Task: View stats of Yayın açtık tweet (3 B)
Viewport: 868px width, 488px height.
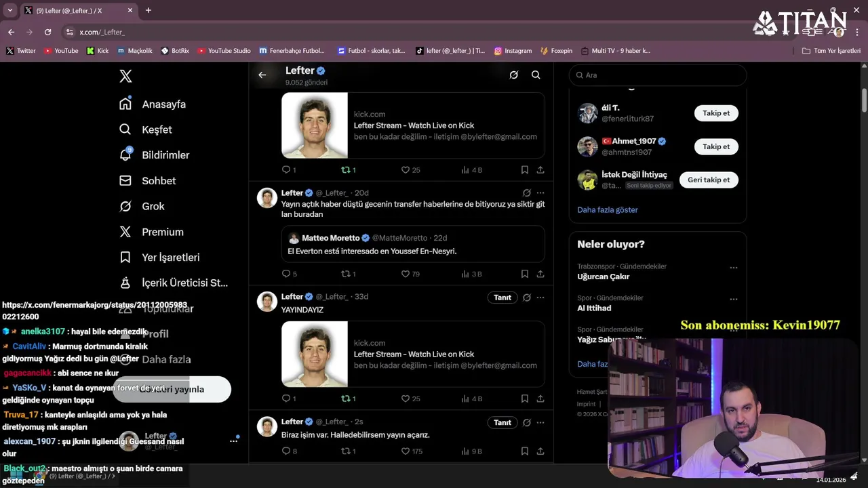Action: click(x=471, y=274)
